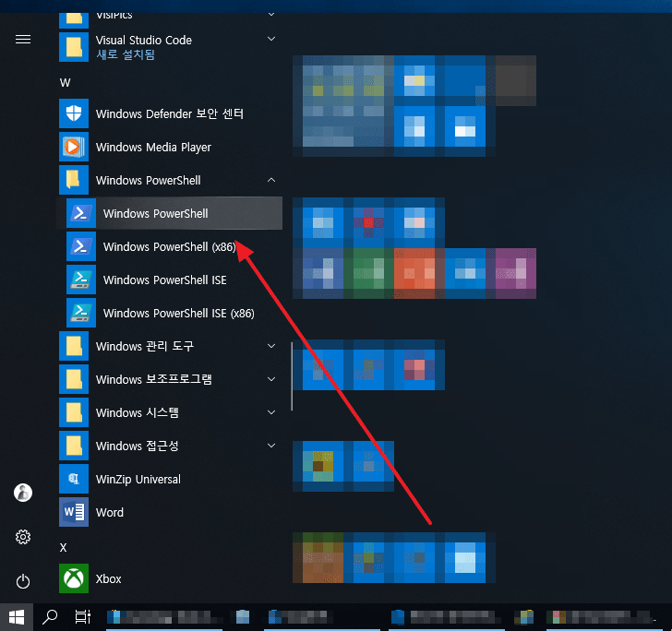The height and width of the screenshot is (631, 672).
Task: Expand the Windows 보조프로그램 chevron
Action: (271, 379)
